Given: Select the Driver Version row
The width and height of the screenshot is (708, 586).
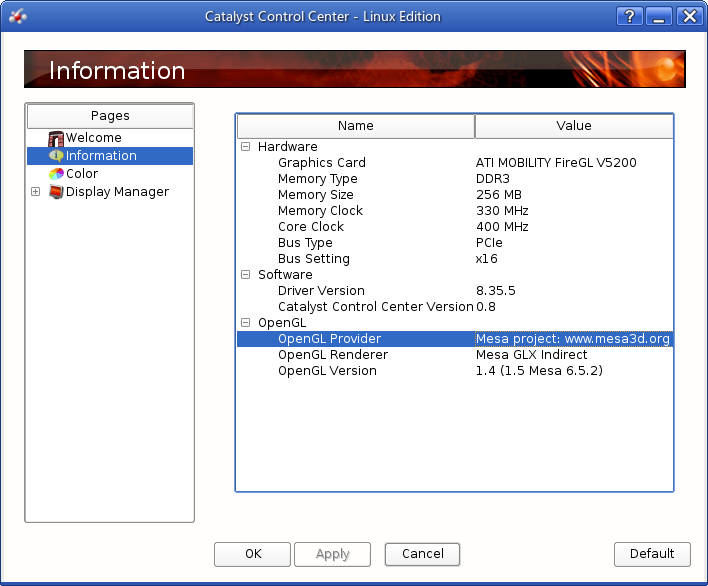Looking at the screenshot, I should [455, 291].
